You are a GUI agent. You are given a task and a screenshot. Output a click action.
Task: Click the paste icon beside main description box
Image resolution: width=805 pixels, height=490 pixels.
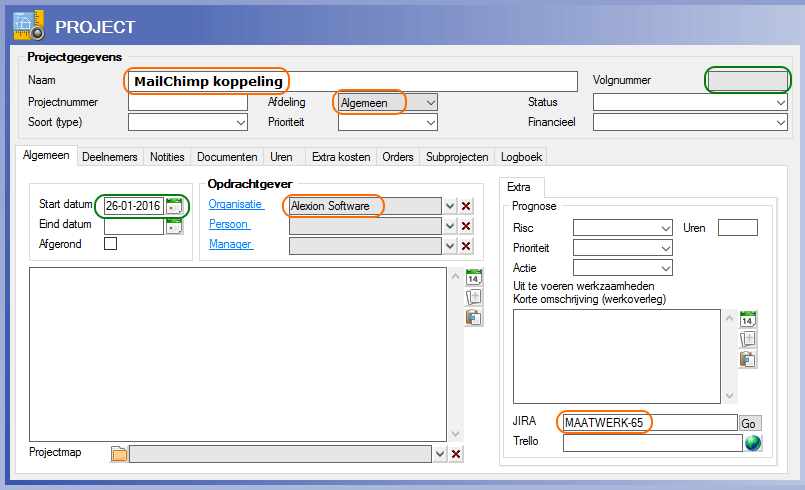(x=473, y=317)
